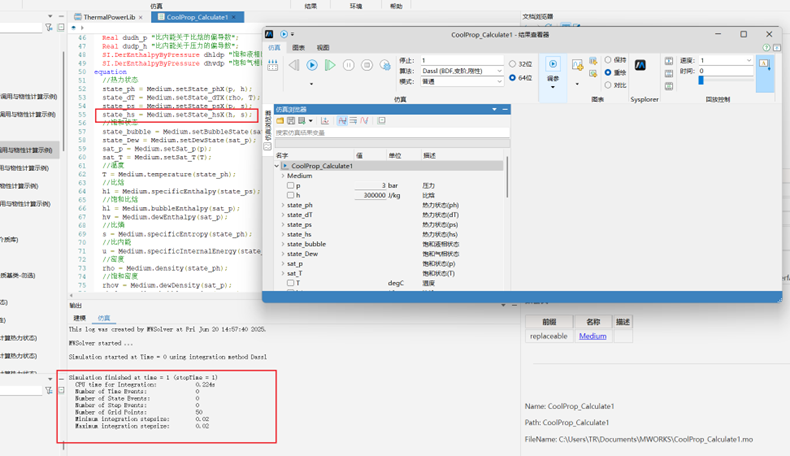
Task: Click the green help question mark icon
Action: coord(766,47)
